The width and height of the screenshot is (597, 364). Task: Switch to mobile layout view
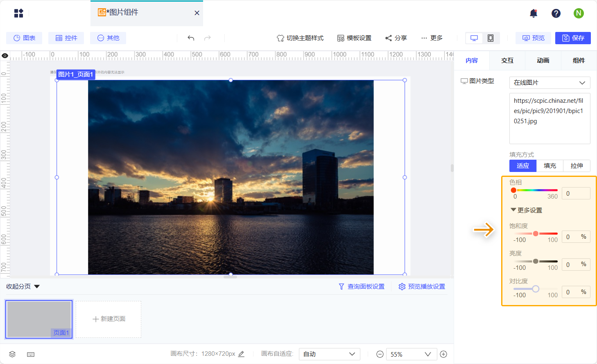pyautogui.click(x=491, y=38)
